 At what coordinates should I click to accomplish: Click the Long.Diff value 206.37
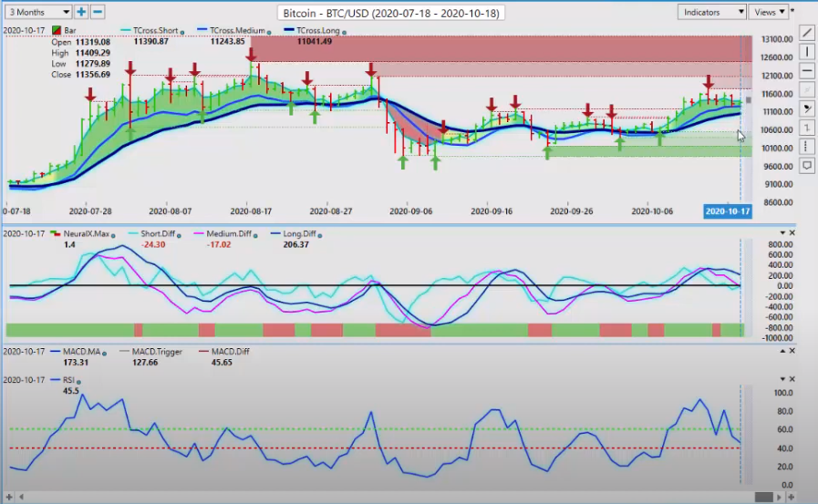[295, 244]
